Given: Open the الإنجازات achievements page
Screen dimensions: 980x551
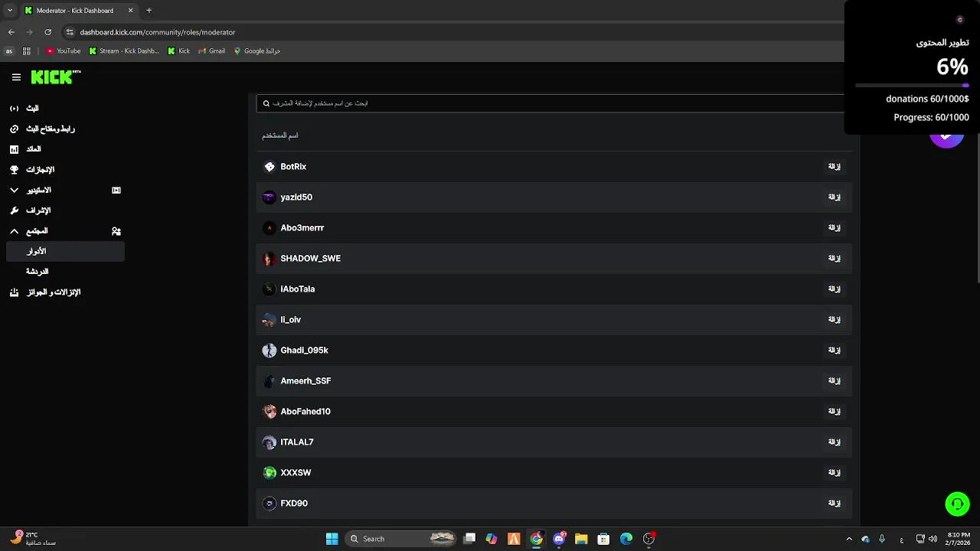Looking at the screenshot, I should 40,170.
